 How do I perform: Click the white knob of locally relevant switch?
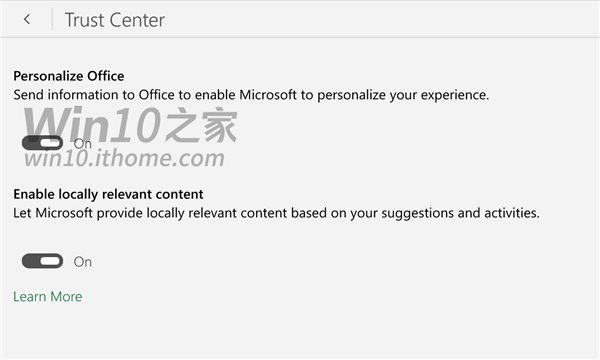(51, 261)
